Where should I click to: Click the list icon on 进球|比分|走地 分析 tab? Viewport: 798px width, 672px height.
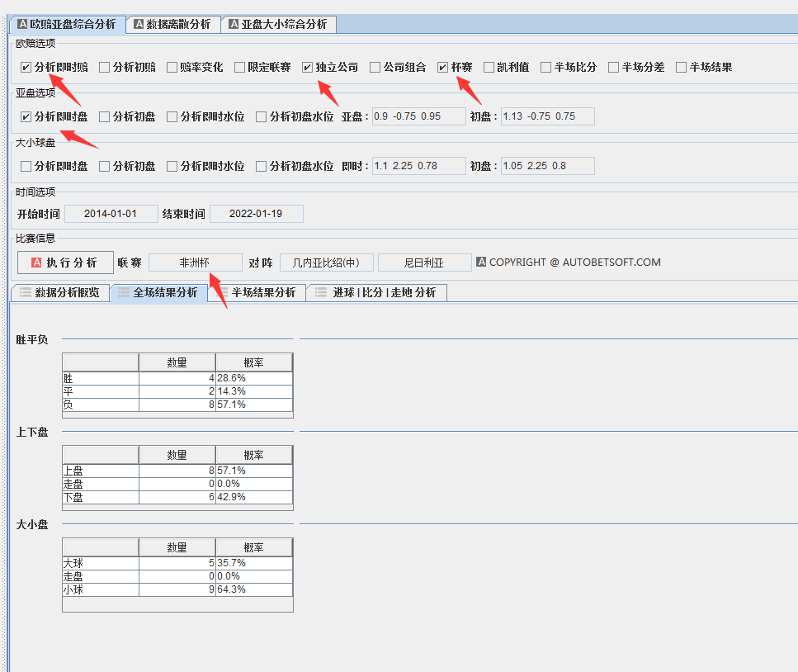click(322, 292)
